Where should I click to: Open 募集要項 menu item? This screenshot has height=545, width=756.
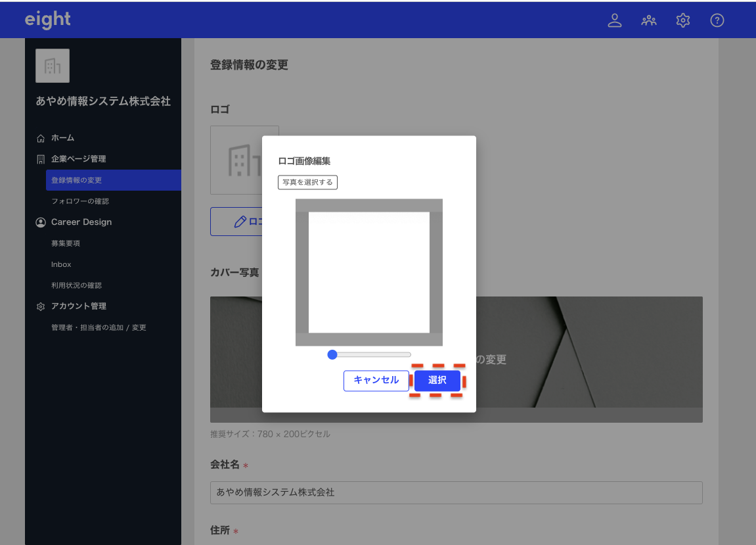(x=66, y=243)
